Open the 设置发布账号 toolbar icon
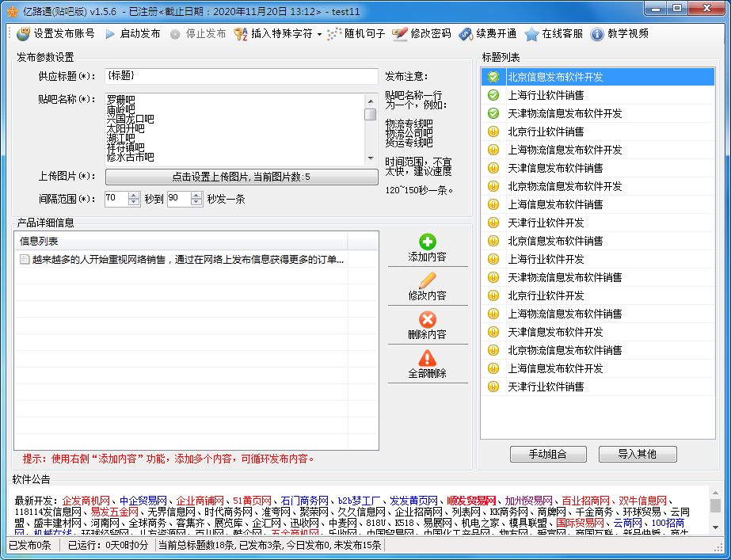Image resolution: width=731 pixels, height=560 pixels. [x=23, y=34]
